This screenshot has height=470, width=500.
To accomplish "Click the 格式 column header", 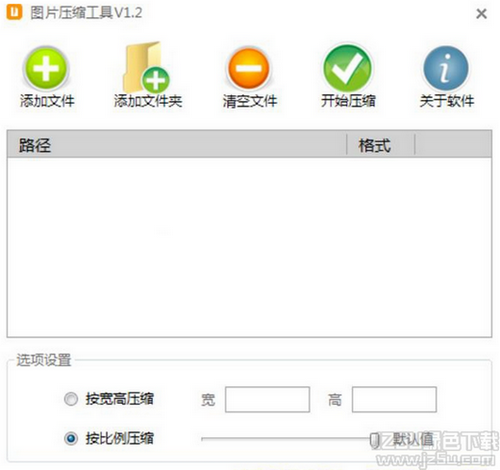I will (x=381, y=145).
